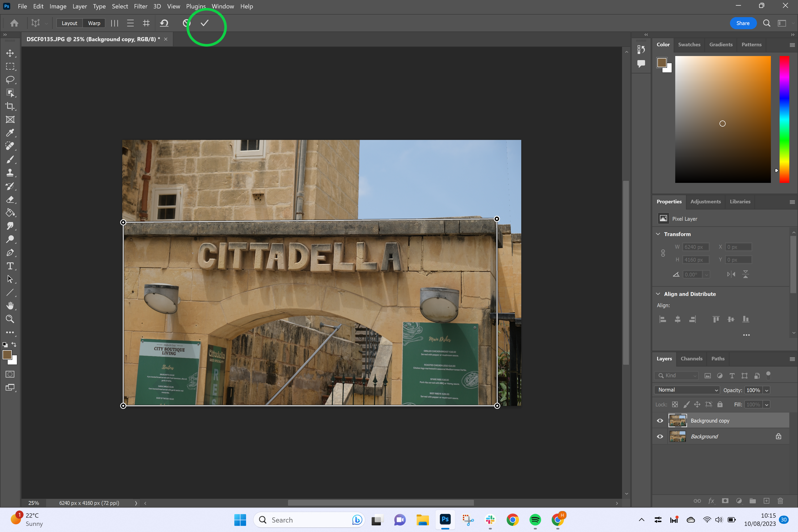The image size is (798, 532).
Task: Open the Filter menu
Action: tap(140, 6)
